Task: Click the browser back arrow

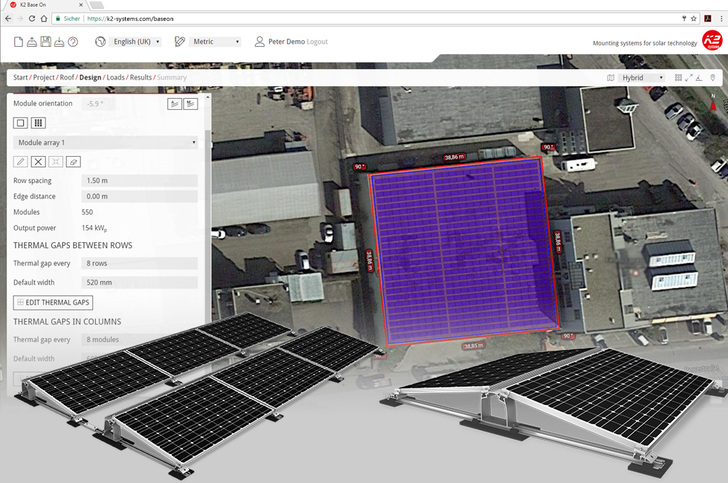Action: [x=8, y=19]
